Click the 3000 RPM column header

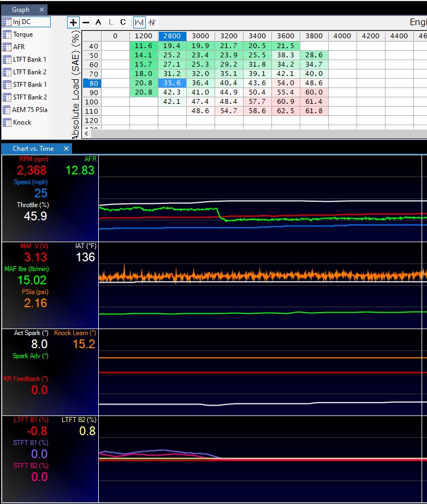pyautogui.click(x=200, y=36)
